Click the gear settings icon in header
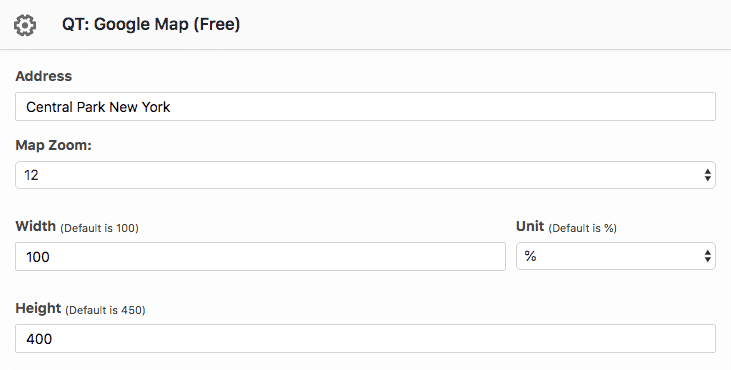Screen dimensions: 731x370 coord(25,25)
